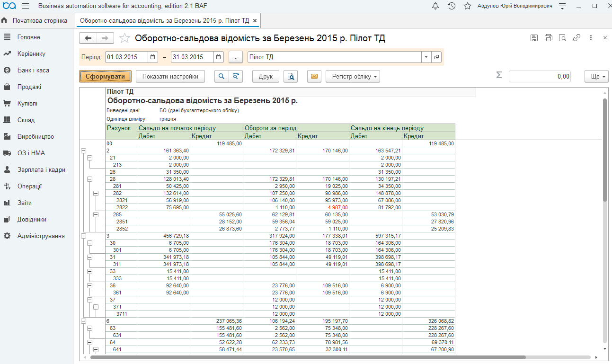Click the find next magnifier button
The height and width of the screenshot is (364, 612).
(236, 76)
